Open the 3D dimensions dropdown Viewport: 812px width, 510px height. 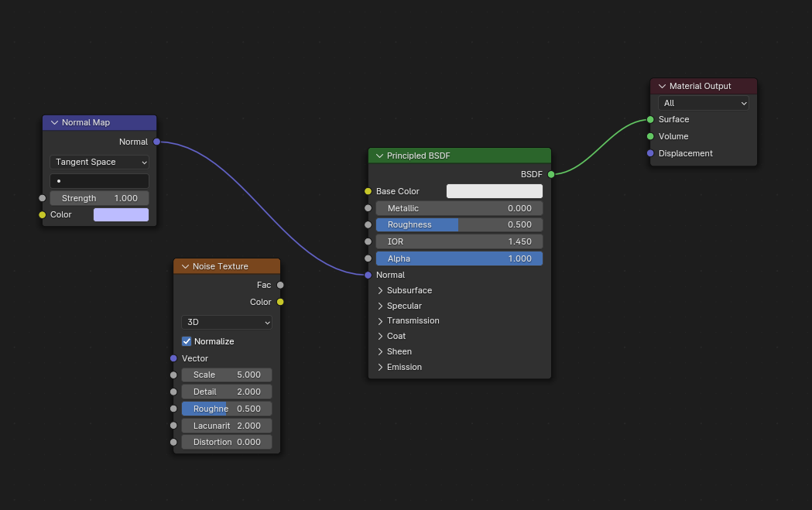point(227,322)
